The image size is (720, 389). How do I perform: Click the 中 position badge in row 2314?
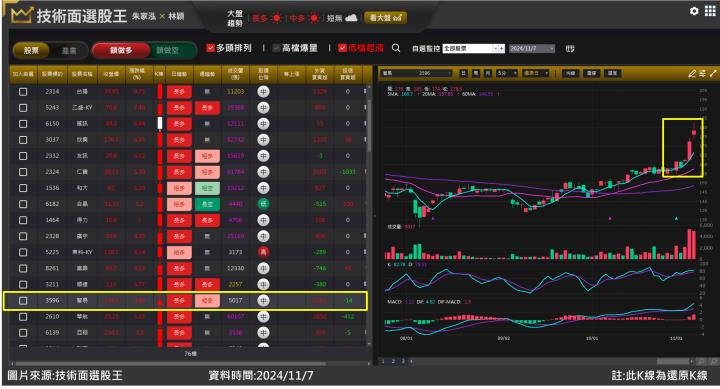click(x=263, y=92)
